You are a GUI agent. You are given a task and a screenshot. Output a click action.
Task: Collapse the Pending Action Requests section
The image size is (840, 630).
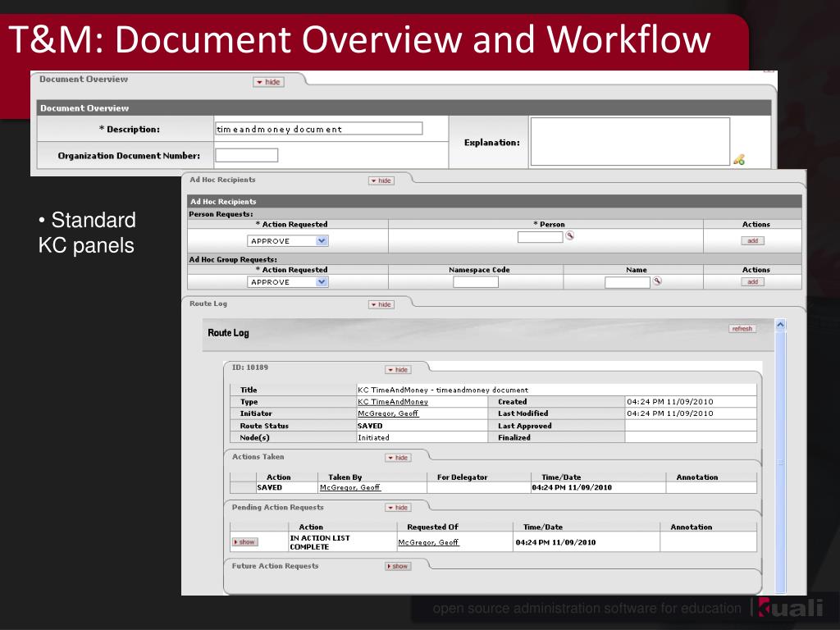tap(398, 507)
